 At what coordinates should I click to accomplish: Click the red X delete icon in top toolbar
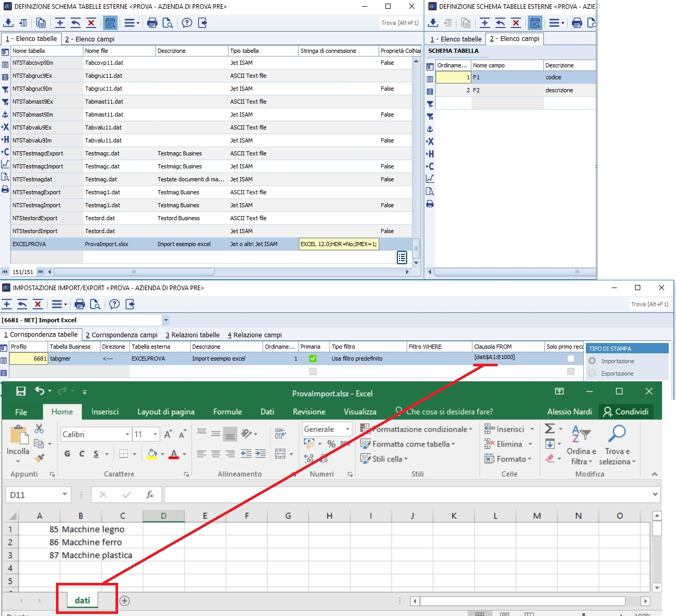pos(91,23)
